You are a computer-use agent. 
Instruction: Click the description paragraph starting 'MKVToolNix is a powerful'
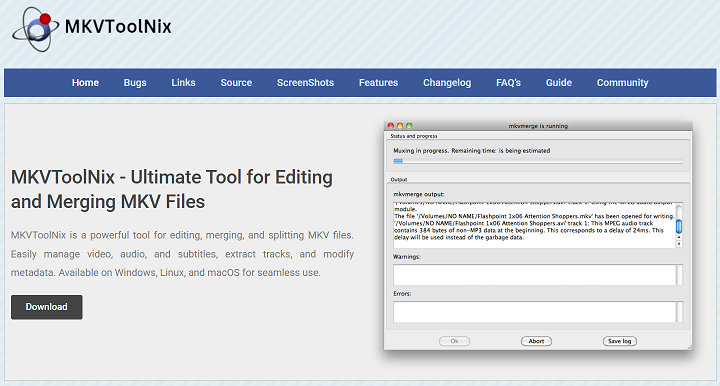[x=182, y=254]
